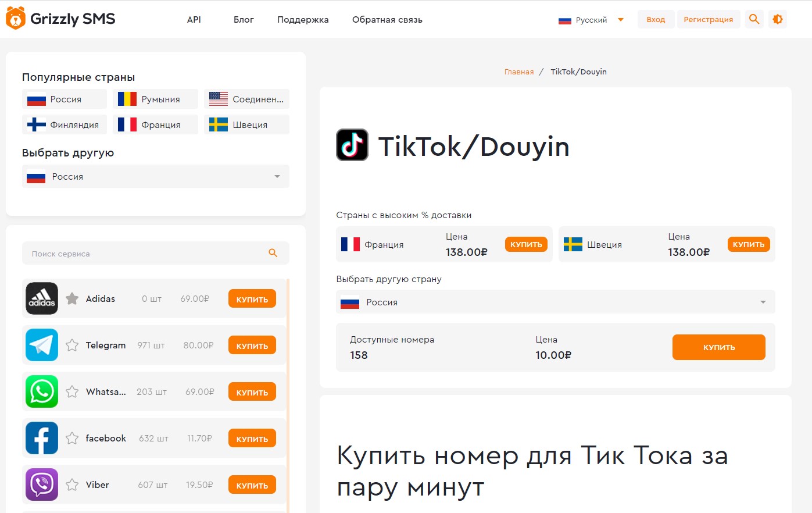Go to Главная breadcrumb link
This screenshot has height=513, width=812.
pyautogui.click(x=519, y=72)
